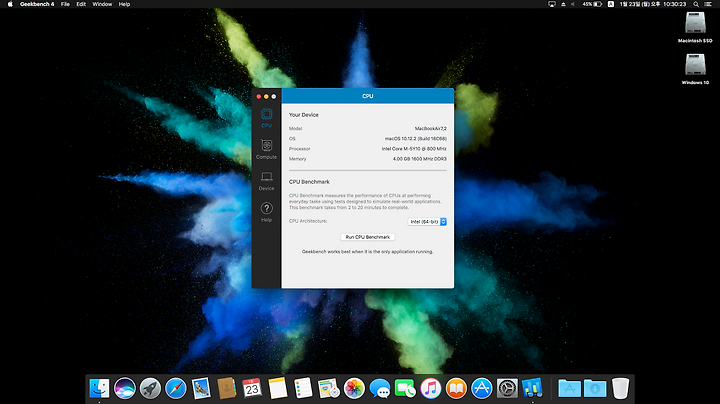Open the Trash in the Dock
This screenshot has width=720, height=404.
coord(620,388)
